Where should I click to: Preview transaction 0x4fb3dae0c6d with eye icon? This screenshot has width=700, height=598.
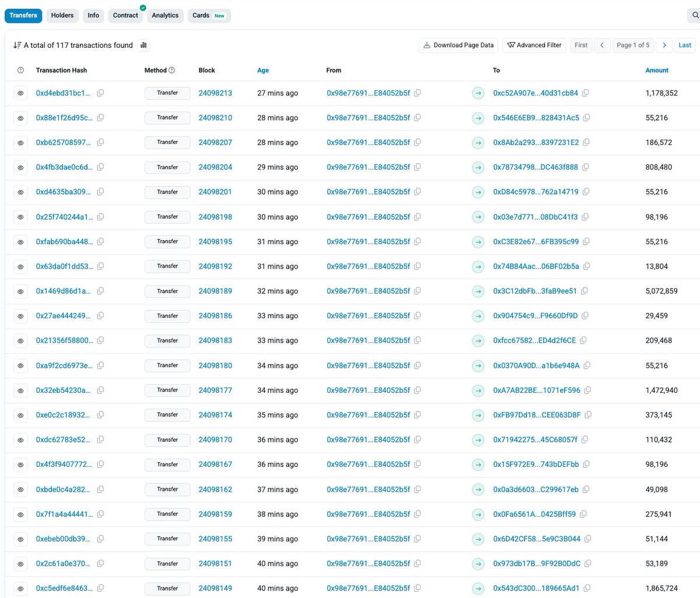(20, 167)
